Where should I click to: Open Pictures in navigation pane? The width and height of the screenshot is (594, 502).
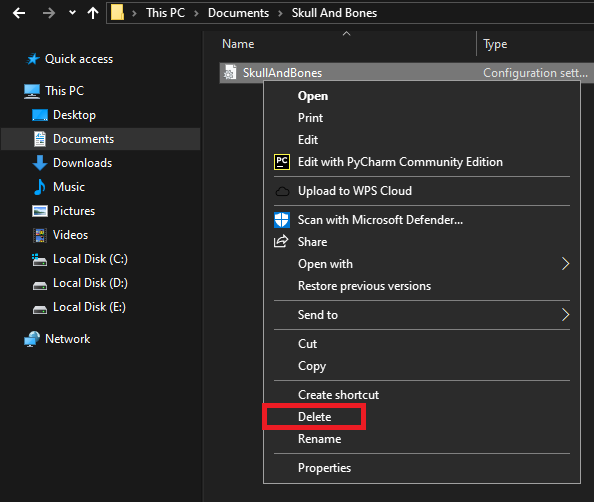[x=74, y=211]
